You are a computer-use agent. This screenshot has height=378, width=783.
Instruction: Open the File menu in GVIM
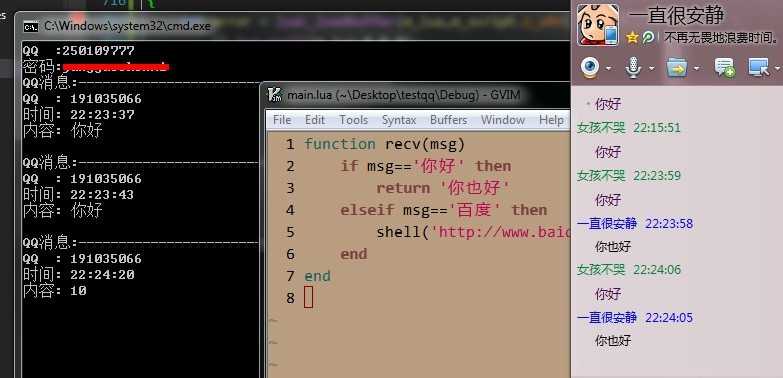point(282,120)
